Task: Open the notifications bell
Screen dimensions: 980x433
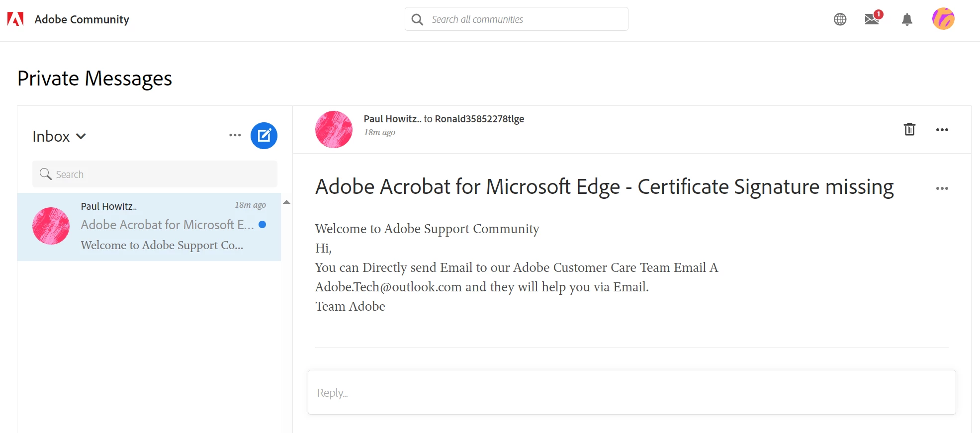Action: point(907,19)
